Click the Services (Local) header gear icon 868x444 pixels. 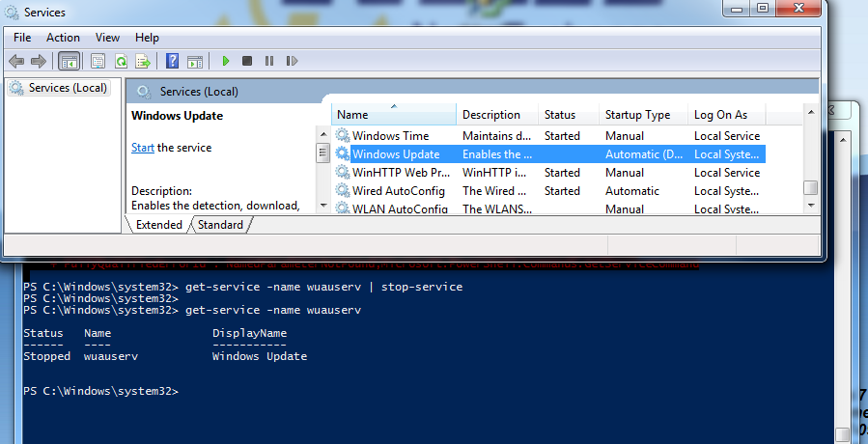click(x=144, y=92)
